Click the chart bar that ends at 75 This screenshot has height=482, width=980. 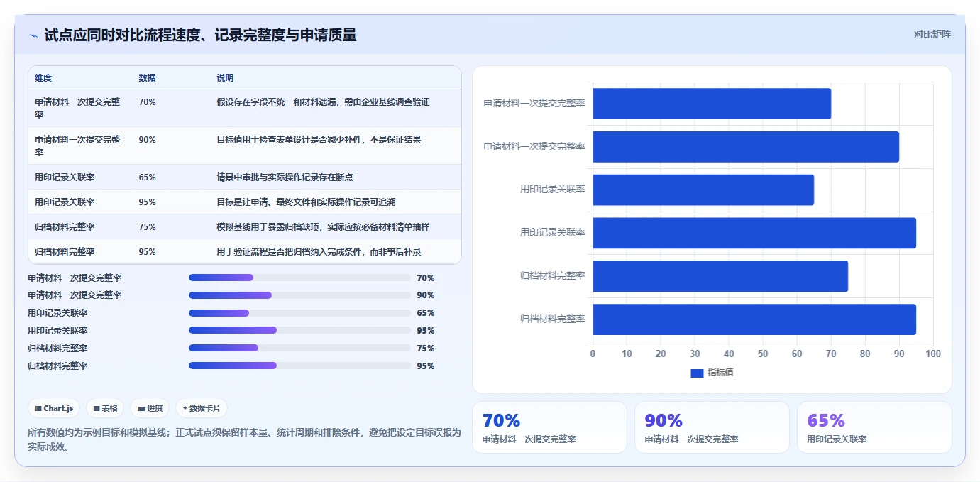click(x=720, y=276)
